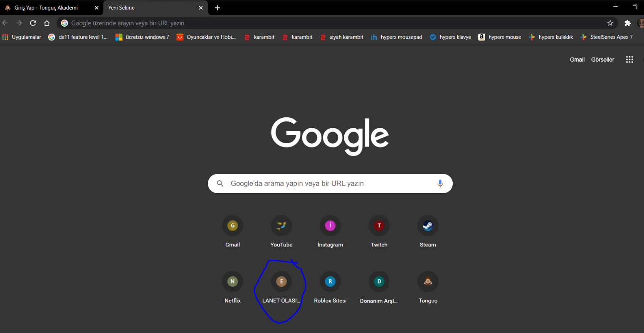Launch the Steam shortcut tile
This screenshot has width=644, height=333.
[428, 232]
